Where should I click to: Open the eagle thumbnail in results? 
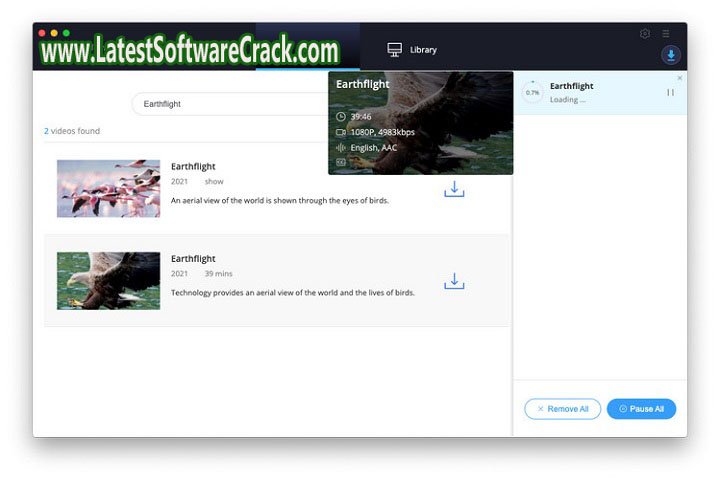click(x=108, y=281)
